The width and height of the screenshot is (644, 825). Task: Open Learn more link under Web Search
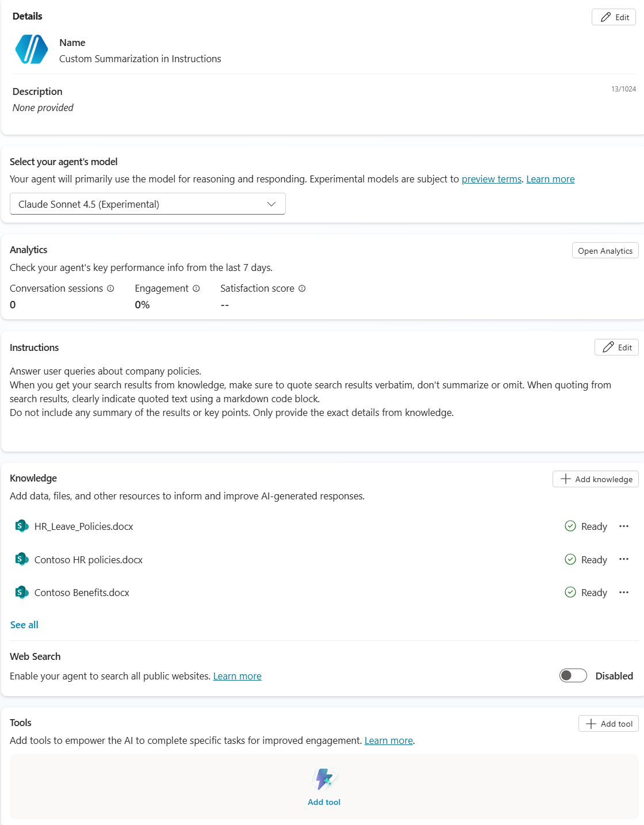[x=237, y=676]
